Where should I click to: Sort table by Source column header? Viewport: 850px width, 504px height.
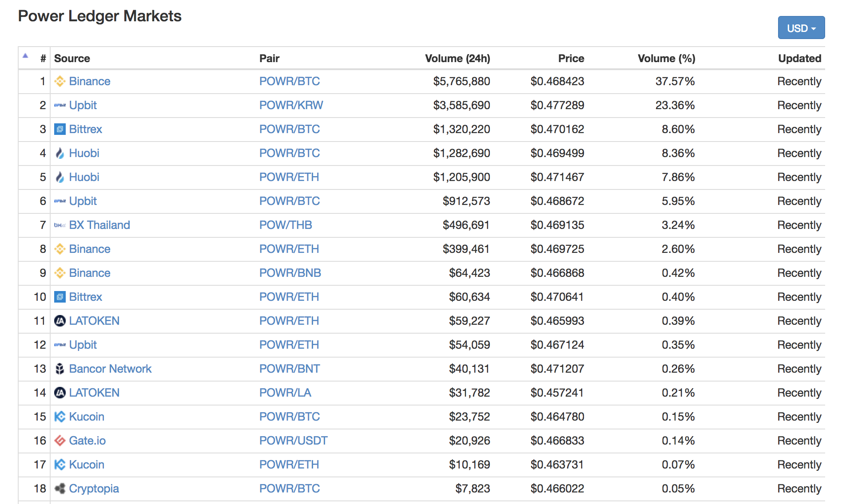pyautogui.click(x=72, y=58)
